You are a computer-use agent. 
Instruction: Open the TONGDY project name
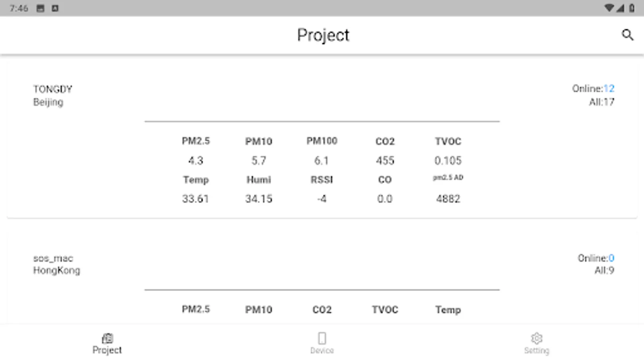(53, 89)
